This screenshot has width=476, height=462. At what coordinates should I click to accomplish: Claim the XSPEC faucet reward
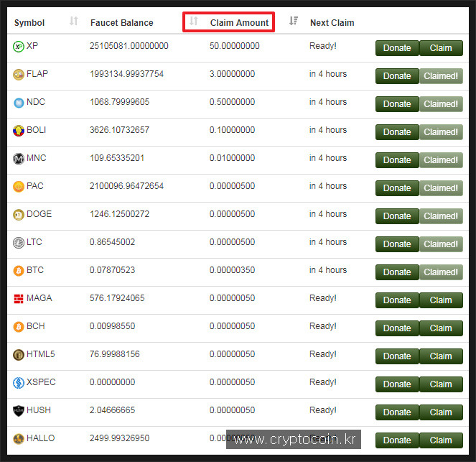click(x=441, y=384)
